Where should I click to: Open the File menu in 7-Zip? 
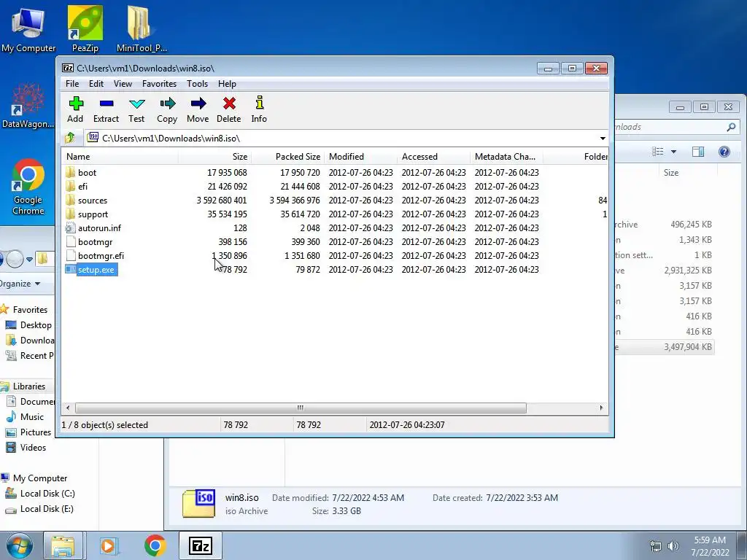[72, 84]
